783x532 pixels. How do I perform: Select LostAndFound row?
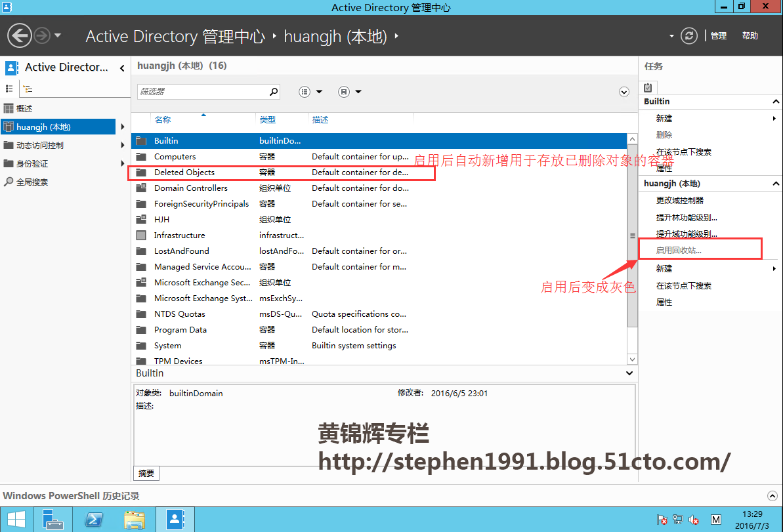[379, 251]
